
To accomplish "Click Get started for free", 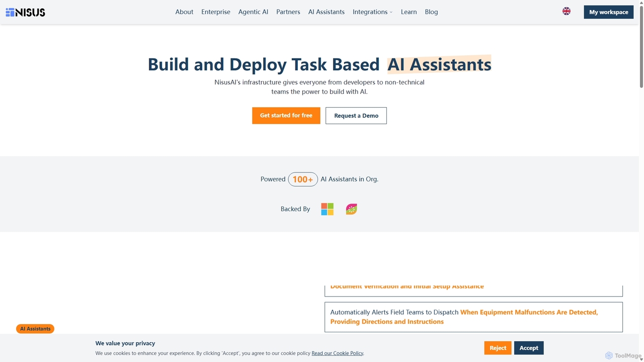I will click(286, 116).
